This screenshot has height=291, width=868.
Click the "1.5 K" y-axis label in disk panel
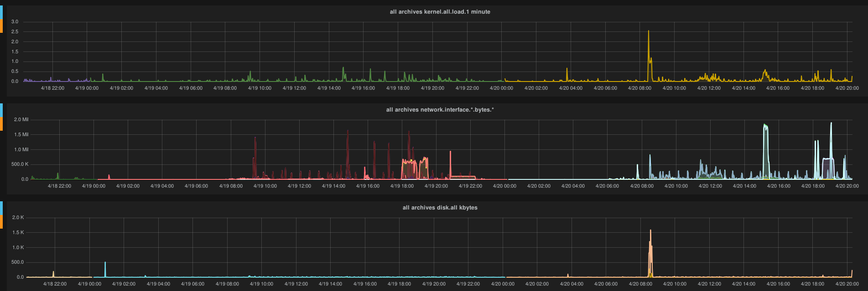(18, 233)
